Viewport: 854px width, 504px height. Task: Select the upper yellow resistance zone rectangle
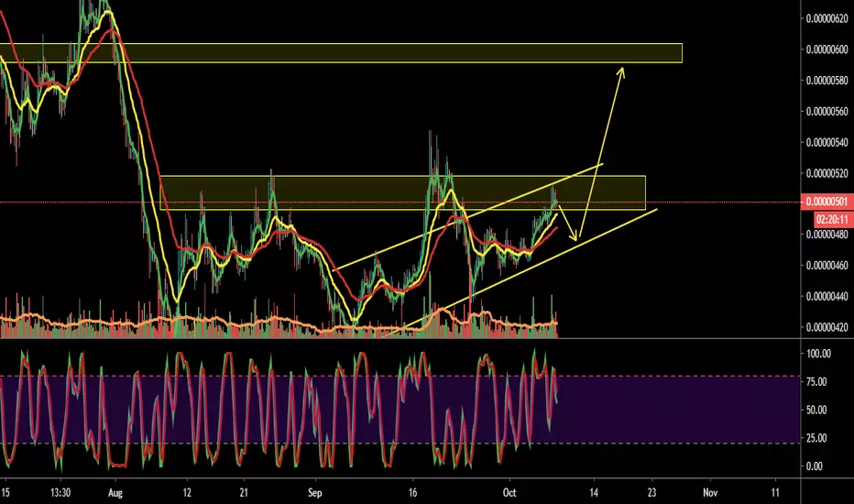[x=341, y=53]
